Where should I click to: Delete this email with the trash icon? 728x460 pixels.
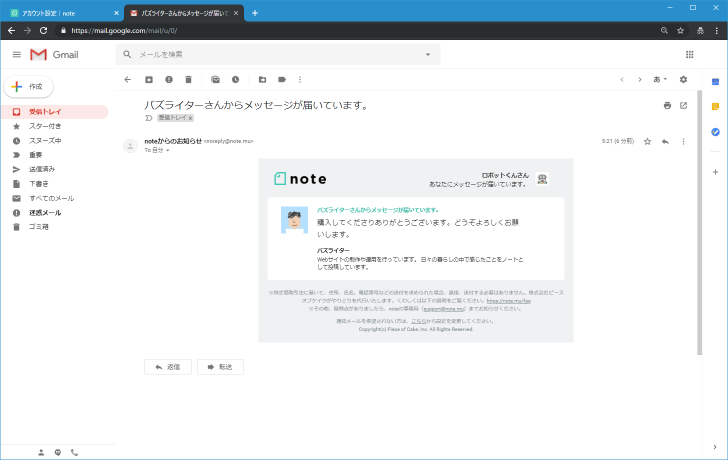[188, 79]
